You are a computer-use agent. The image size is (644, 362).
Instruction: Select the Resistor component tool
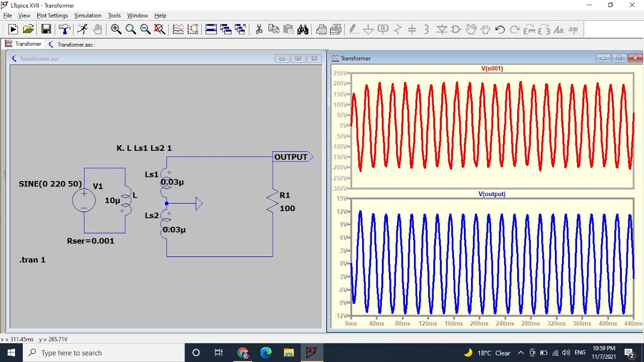[397, 29]
